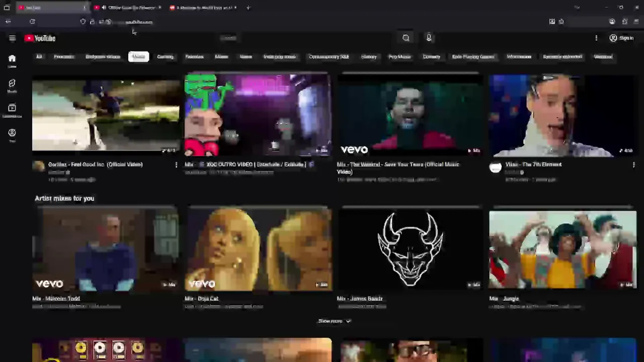The image size is (644, 362).
Task: Select the News filter chip
Action: (x=246, y=57)
